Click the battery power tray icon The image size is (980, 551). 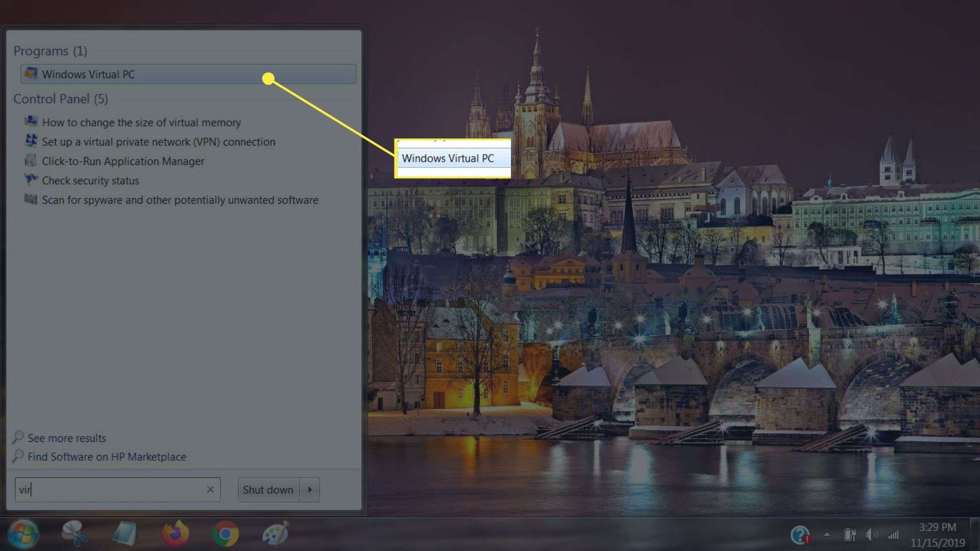pyautogui.click(x=850, y=535)
